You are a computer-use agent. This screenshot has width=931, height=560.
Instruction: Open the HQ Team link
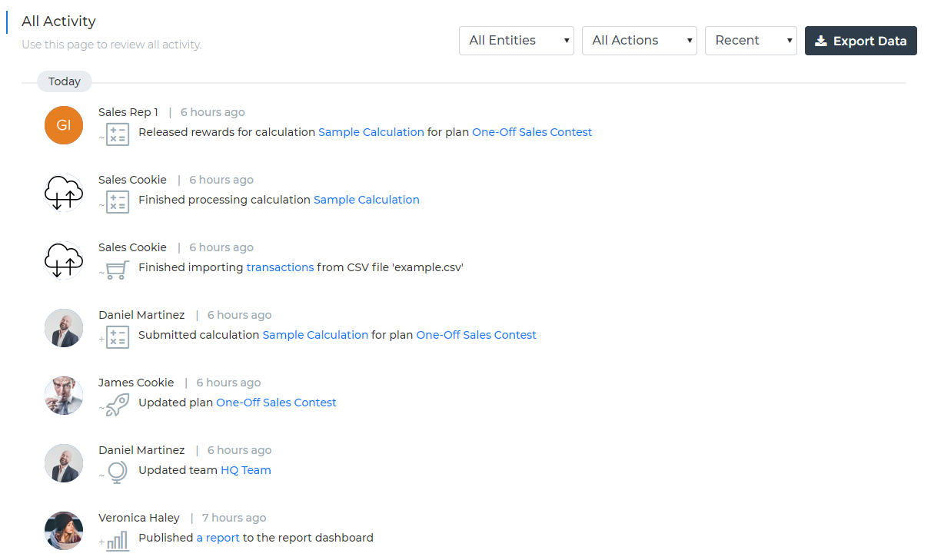click(x=245, y=470)
